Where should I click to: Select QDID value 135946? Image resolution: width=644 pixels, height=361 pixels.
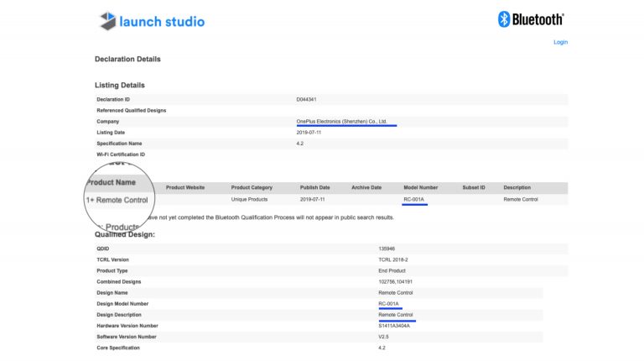click(x=387, y=249)
